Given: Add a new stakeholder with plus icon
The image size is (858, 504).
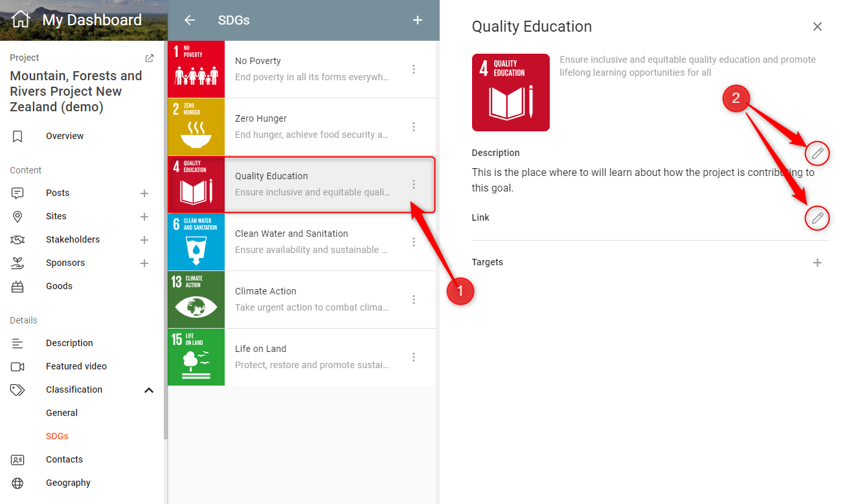Looking at the screenshot, I should tap(144, 239).
